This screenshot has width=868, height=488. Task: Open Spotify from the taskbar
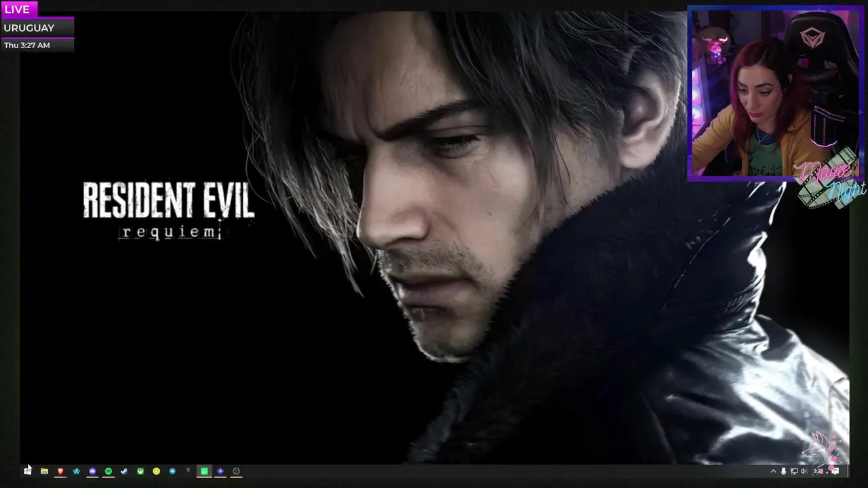click(x=108, y=471)
